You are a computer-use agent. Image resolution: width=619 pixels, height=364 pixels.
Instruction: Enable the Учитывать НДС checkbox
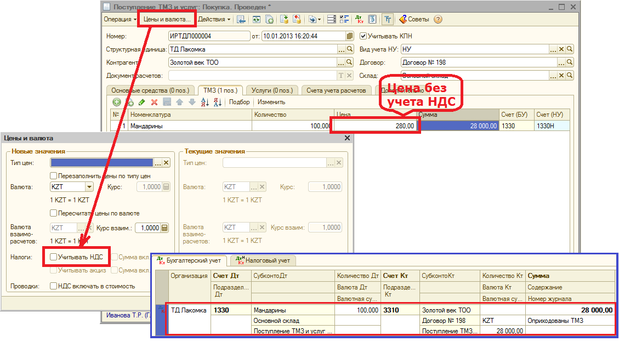[x=53, y=257]
